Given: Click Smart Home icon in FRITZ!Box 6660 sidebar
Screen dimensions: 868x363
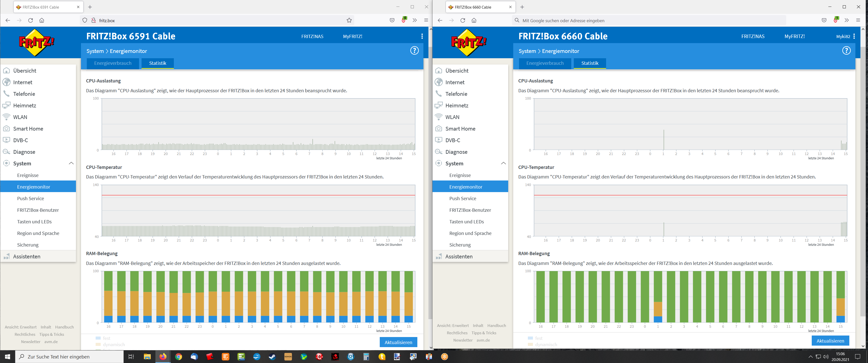Looking at the screenshot, I should (x=438, y=129).
